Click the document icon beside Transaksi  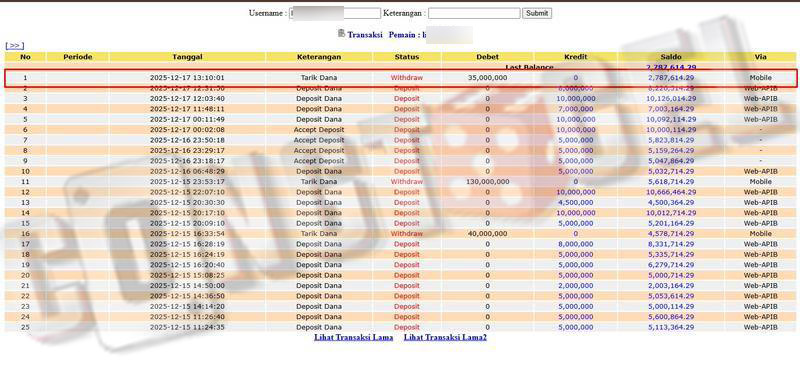click(x=341, y=34)
